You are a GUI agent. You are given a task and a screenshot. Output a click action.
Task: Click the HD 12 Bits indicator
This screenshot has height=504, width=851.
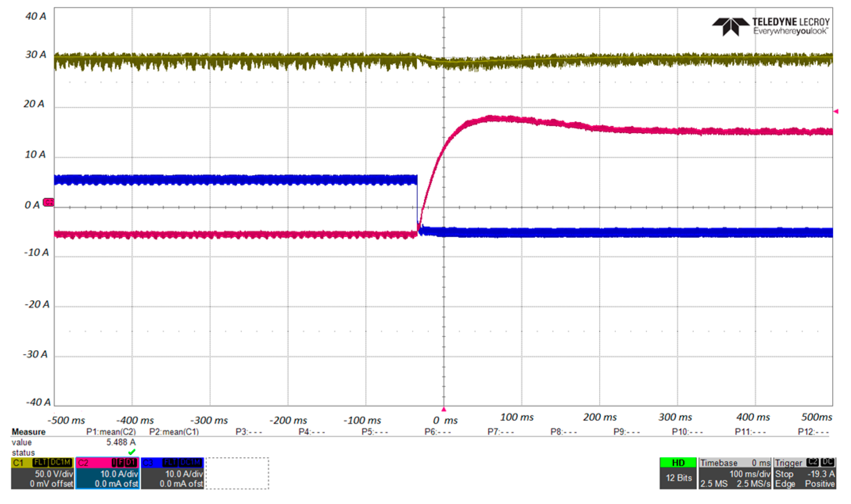678,473
